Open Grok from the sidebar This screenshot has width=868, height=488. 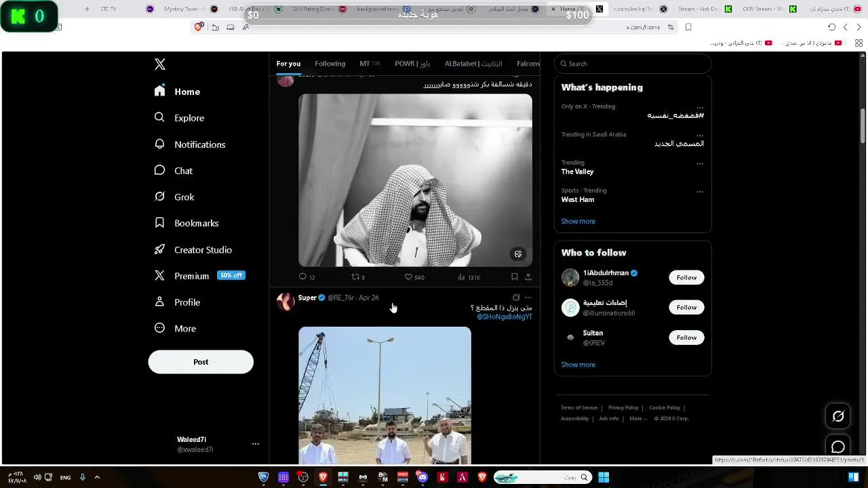point(174,197)
